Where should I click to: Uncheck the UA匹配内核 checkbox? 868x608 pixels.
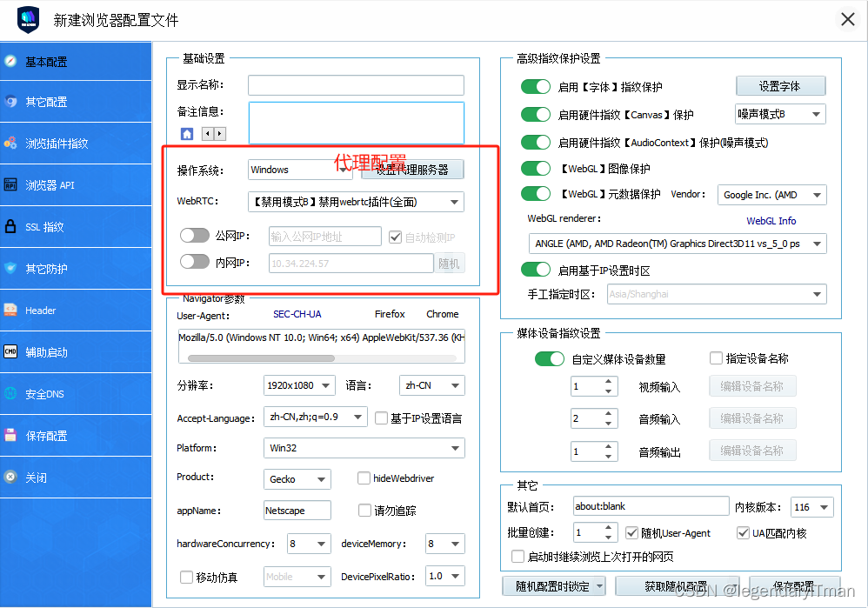point(743,532)
